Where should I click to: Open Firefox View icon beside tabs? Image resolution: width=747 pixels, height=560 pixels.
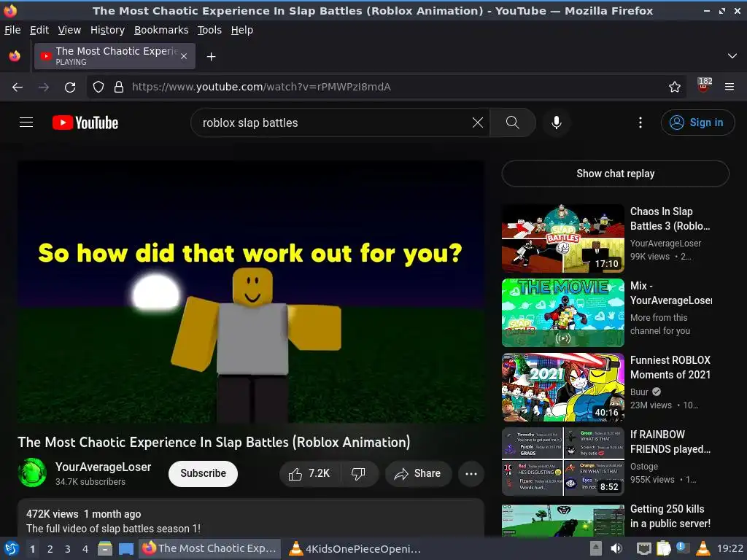[15, 56]
